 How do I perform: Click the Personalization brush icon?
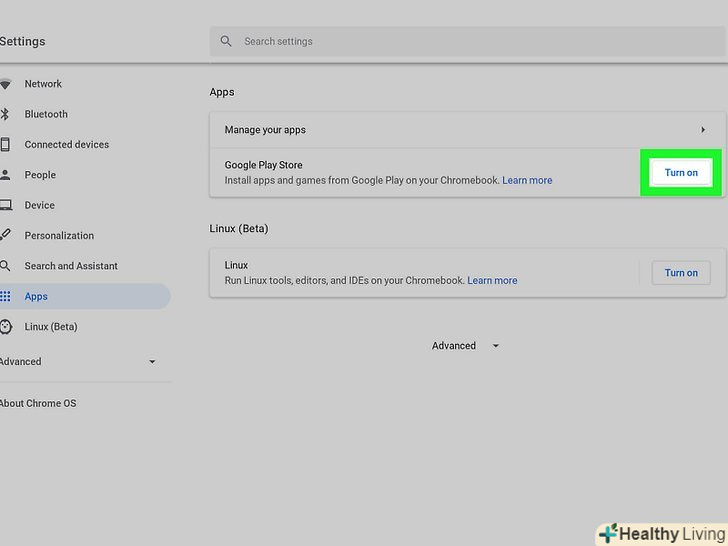[x=5, y=236]
